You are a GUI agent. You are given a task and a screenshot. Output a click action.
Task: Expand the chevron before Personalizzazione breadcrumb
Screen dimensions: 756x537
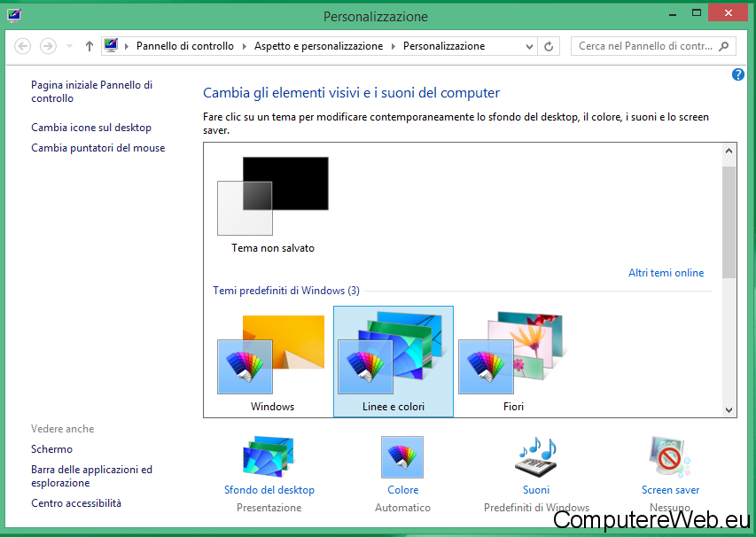394,46
